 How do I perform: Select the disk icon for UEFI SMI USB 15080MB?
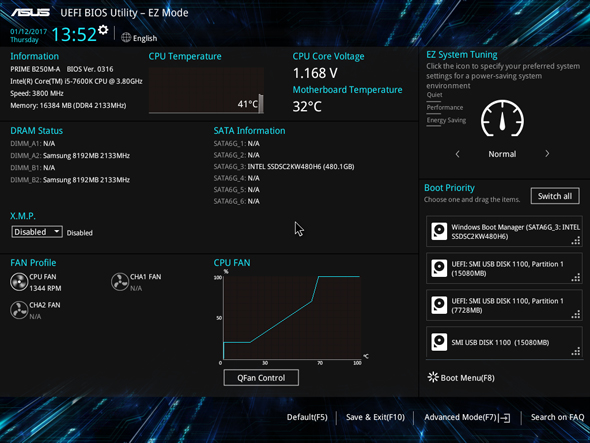click(x=439, y=268)
